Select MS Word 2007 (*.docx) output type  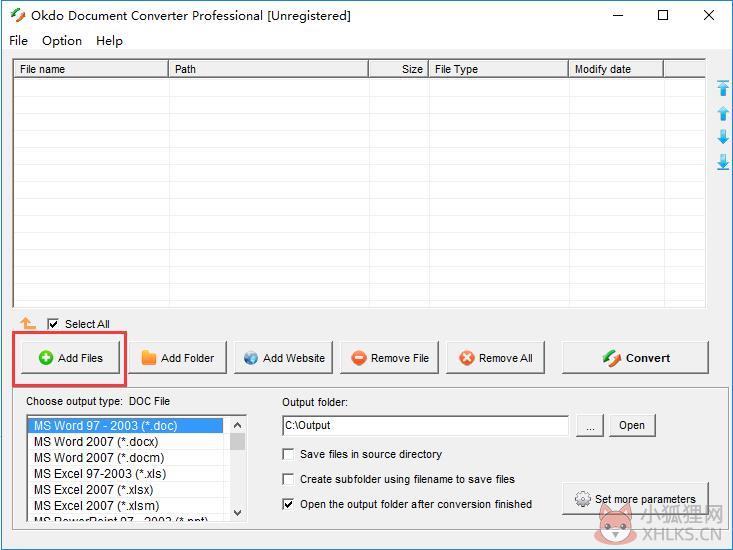tap(125, 442)
